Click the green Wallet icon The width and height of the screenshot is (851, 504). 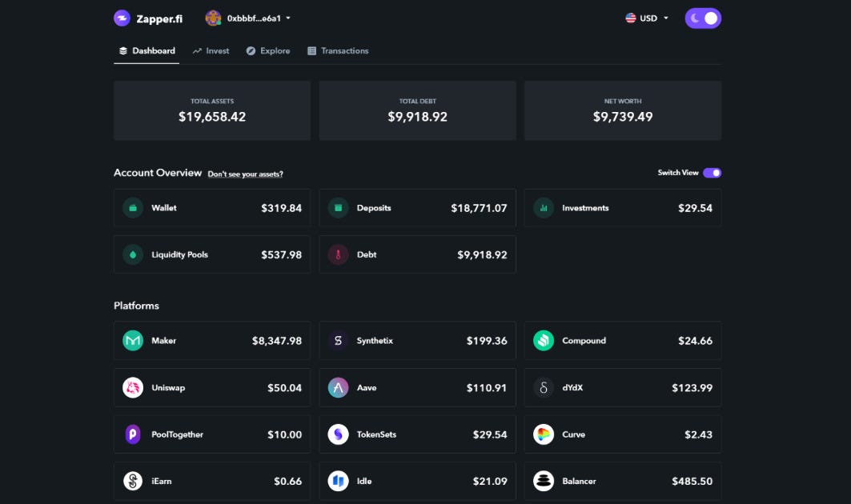(x=133, y=208)
